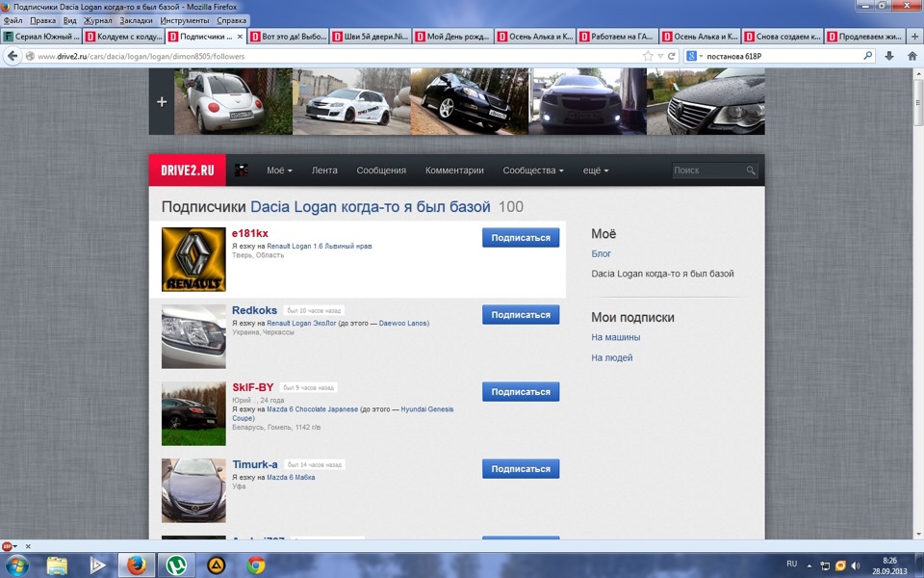This screenshot has width=924, height=578.
Task: Click the bookmark star icon in address bar
Action: point(648,56)
